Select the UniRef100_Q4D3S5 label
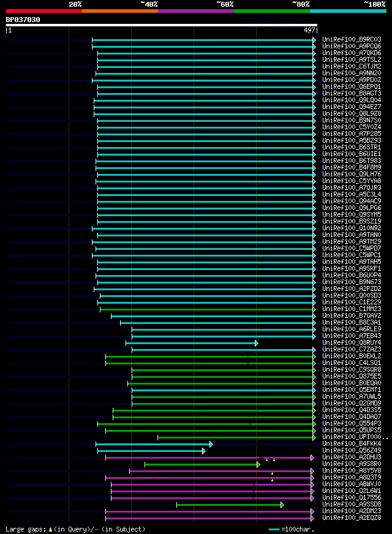 click(352, 410)
